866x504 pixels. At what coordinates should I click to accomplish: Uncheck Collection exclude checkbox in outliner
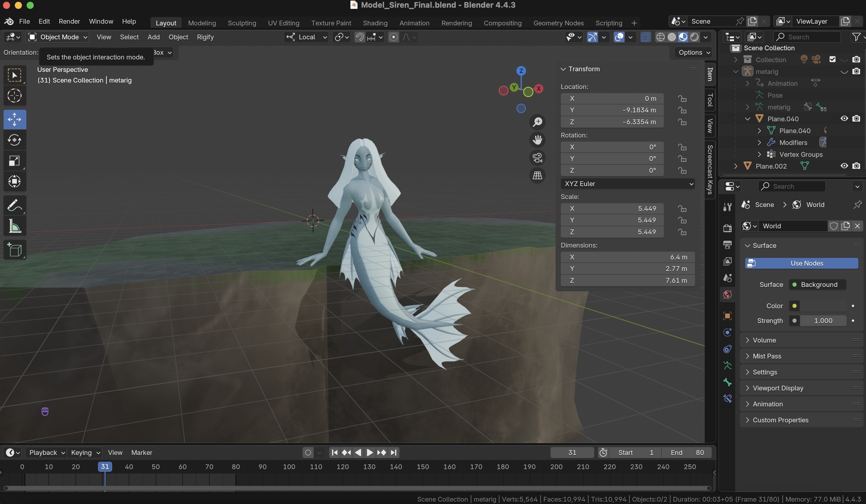point(832,59)
